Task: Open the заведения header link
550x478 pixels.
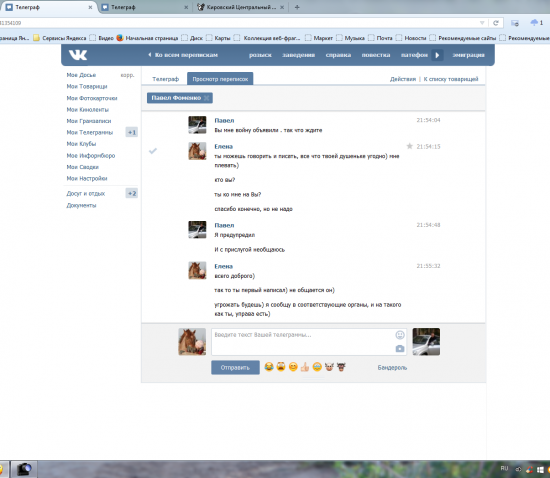Action: [299, 55]
